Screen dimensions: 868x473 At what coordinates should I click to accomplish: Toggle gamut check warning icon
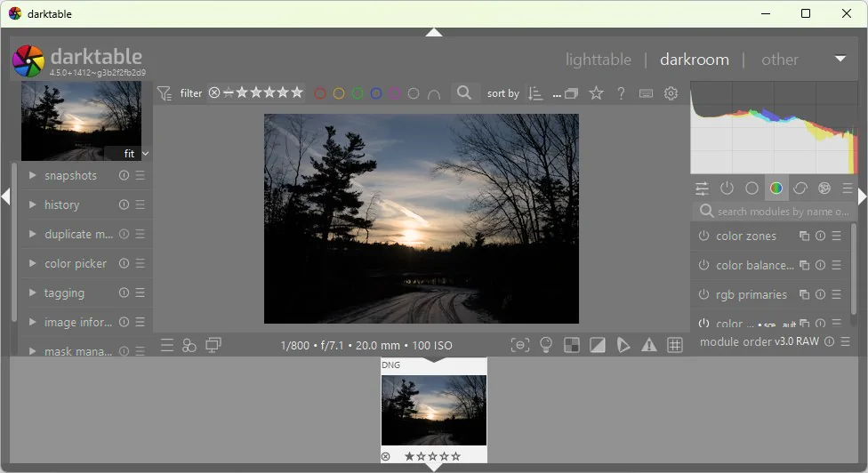coord(649,345)
